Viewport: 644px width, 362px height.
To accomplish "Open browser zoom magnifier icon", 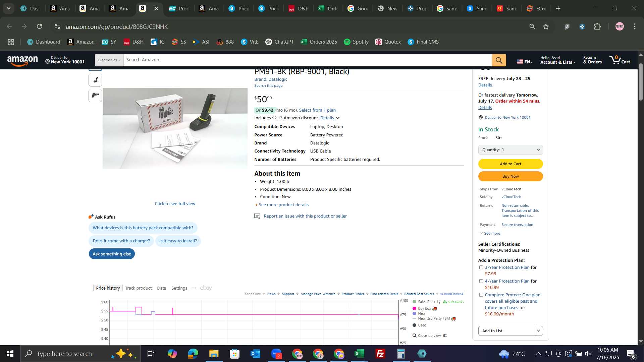I will (532, 26).
